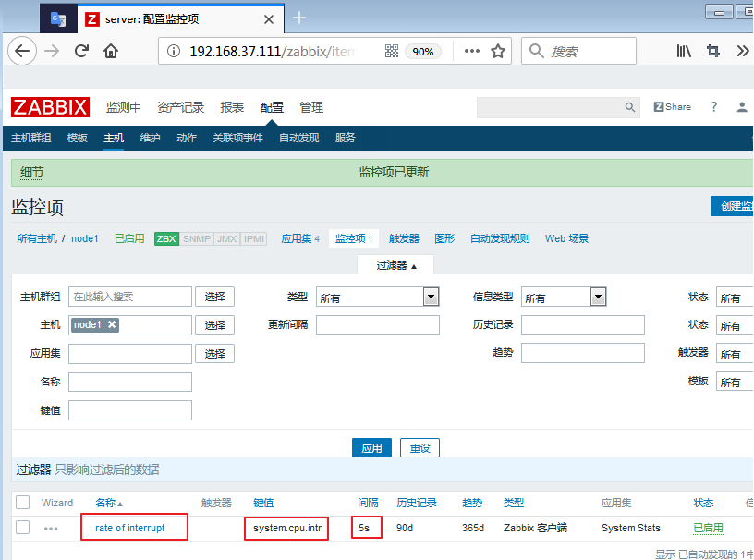Click the 名称 filter input field
The height and width of the screenshot is (560, 754).
pos(130,382)
